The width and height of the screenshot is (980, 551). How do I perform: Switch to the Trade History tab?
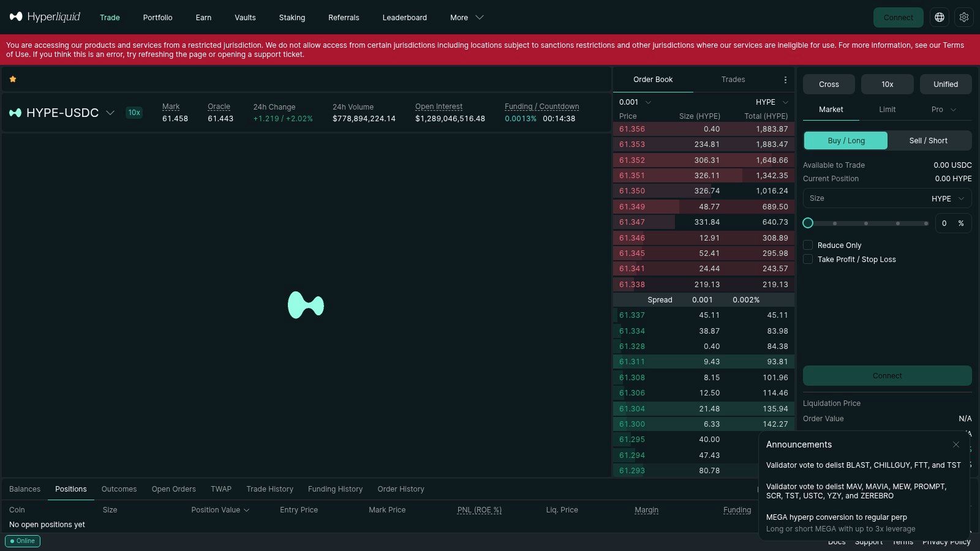click(269, 489)
